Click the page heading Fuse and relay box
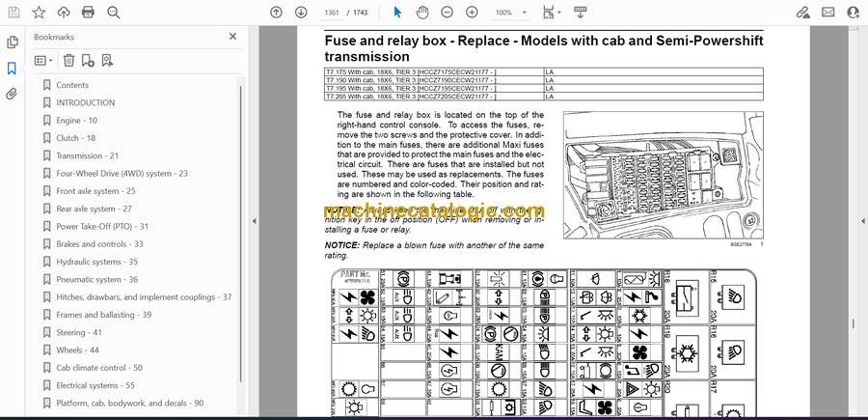 544,48
